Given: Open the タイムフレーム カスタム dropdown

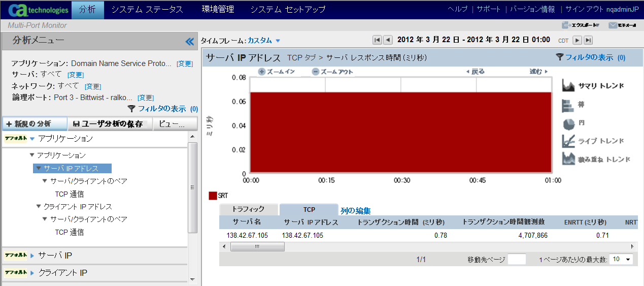Looking at the screenshot, I should coord(264,41).
